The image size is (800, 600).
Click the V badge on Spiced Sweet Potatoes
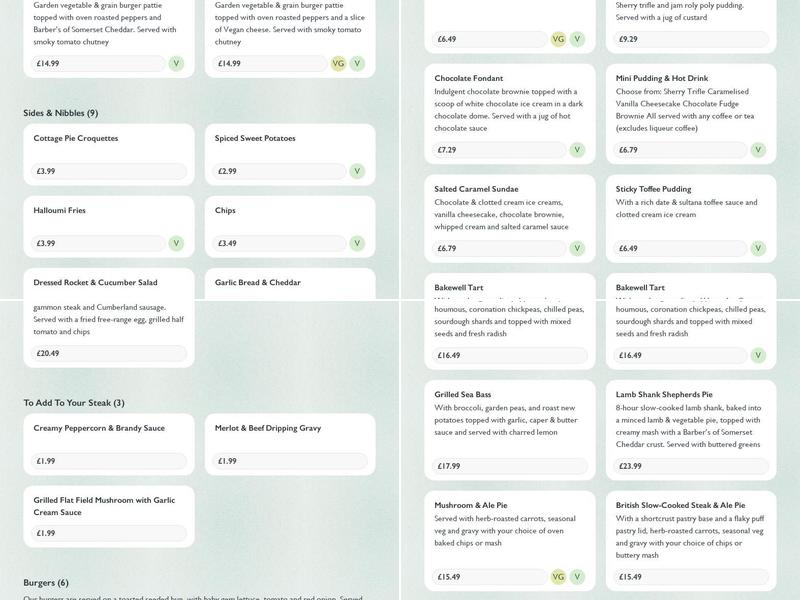coord(357,171)
